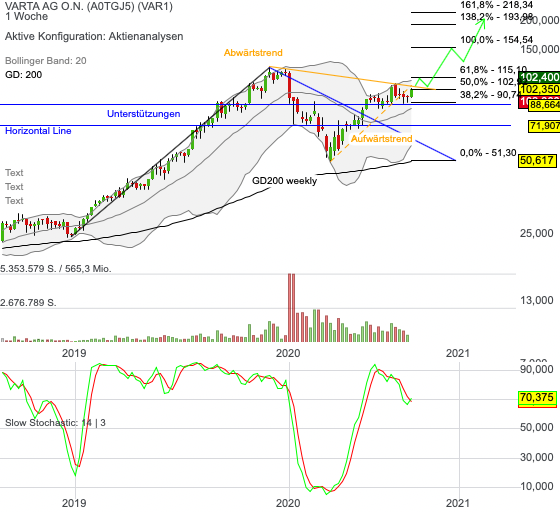Viewport: 560px width, 512px height.
Task: Click the 2020 label at the bottom axis
Action: 288,503
